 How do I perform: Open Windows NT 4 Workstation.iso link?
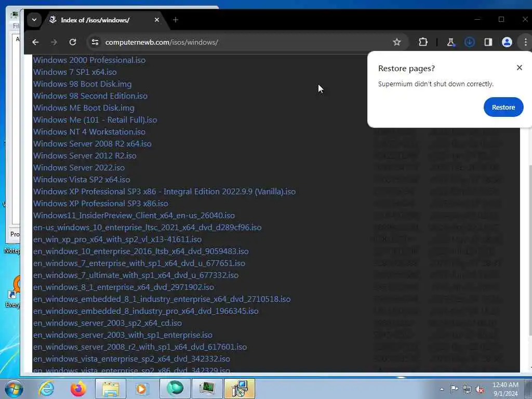pos(89,131)
